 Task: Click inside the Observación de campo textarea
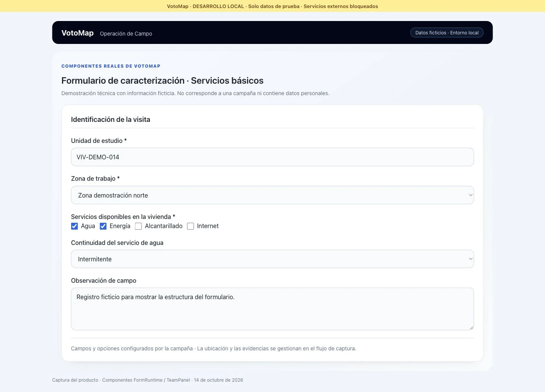click(x=272, y=309)
